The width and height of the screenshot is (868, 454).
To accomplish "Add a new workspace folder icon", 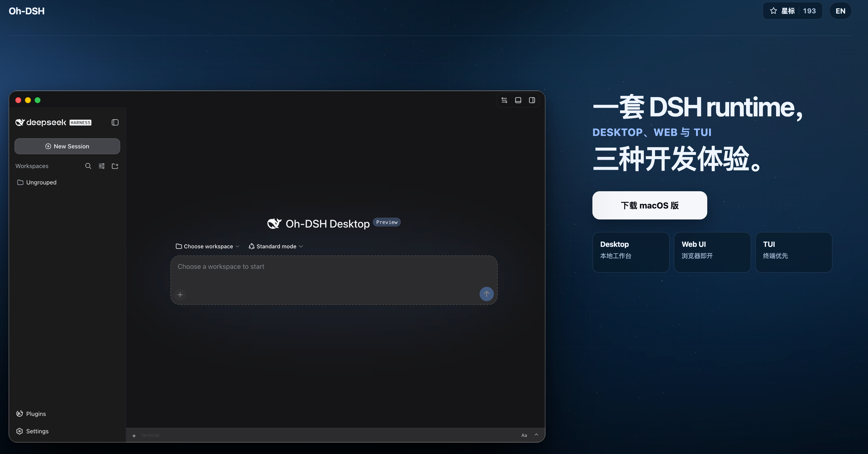I will pyautogui.click(x=115, y=166).
